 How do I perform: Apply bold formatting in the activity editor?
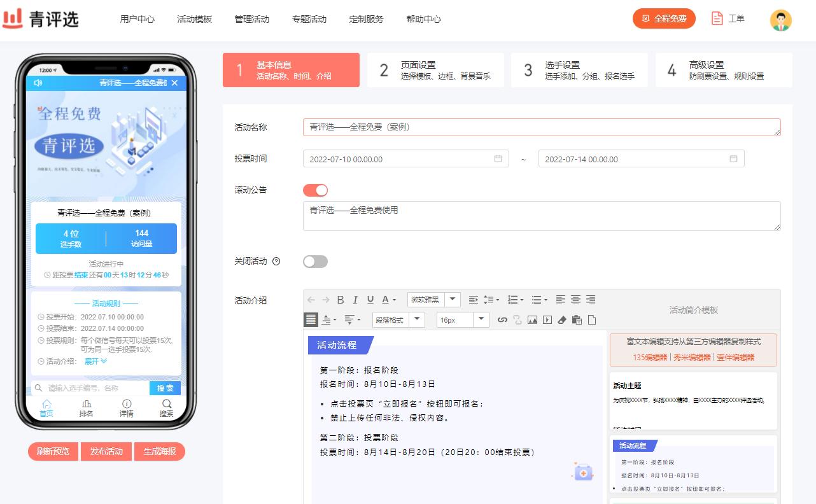point(340,300)
